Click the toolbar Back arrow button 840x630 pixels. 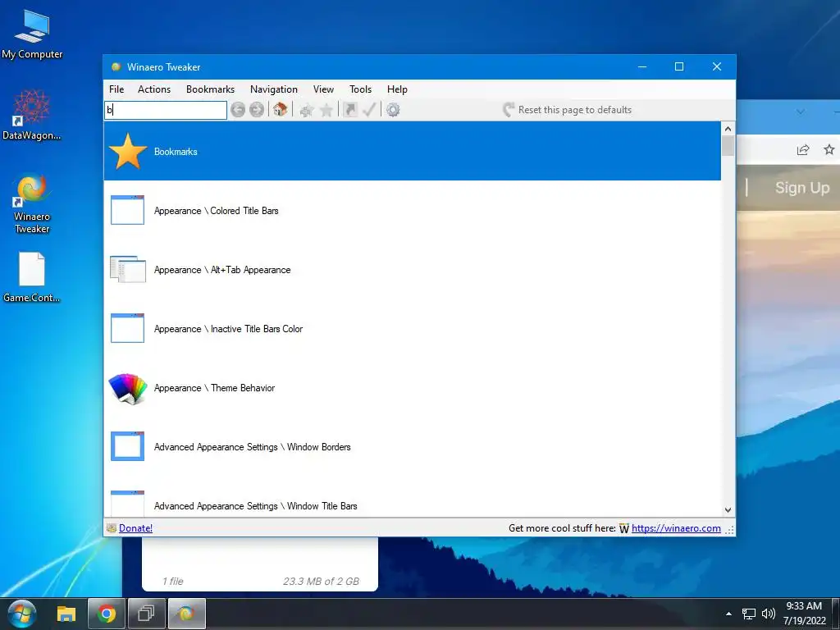238,110
